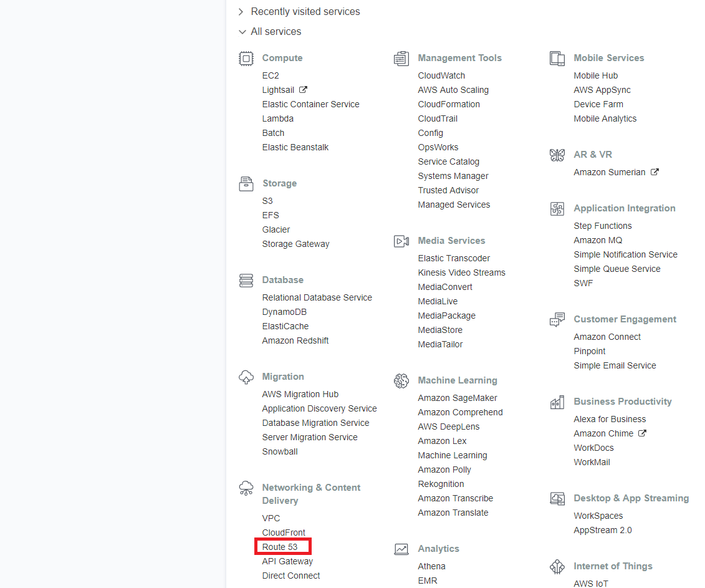Open Simple Notification Service
The height and width of the screenshot is (588, 705).
click(625, 254)
